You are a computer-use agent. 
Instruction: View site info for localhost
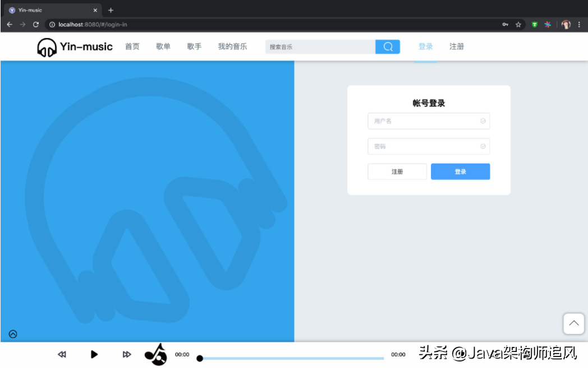point(52,24)
